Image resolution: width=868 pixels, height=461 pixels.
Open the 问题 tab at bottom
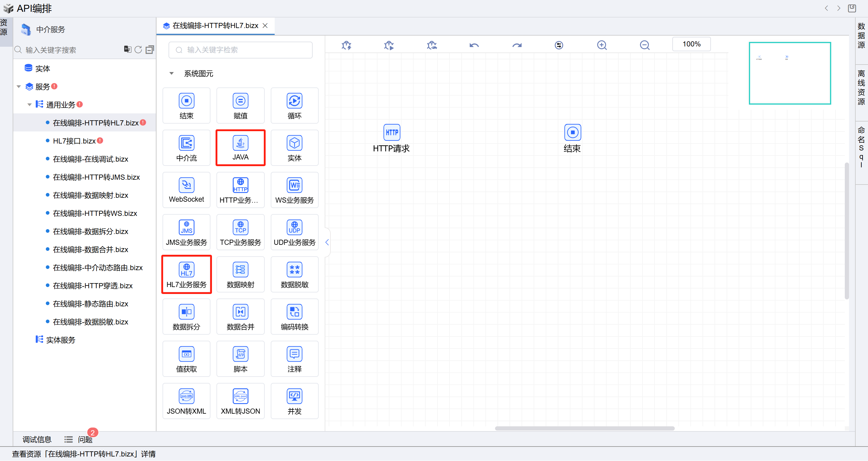85,439
